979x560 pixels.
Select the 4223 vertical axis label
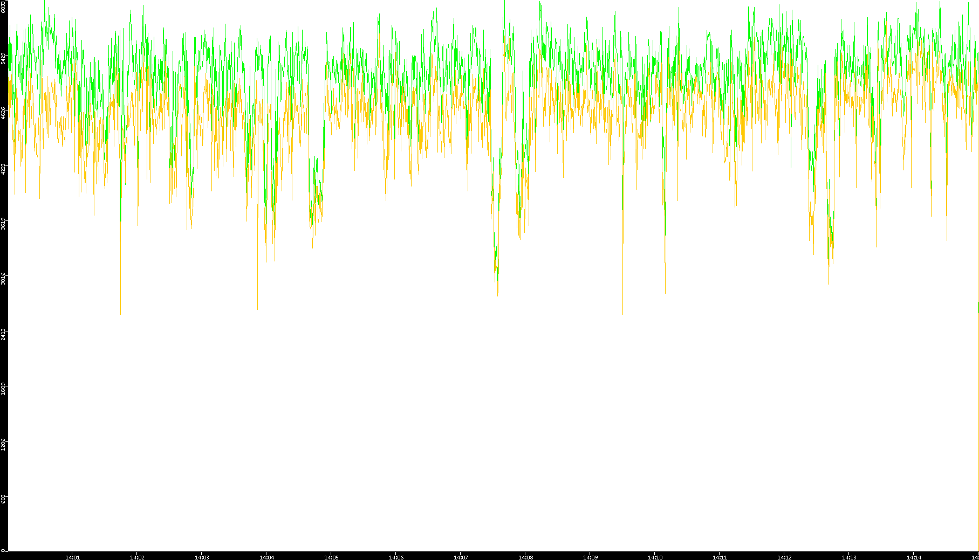coord(4,169)
